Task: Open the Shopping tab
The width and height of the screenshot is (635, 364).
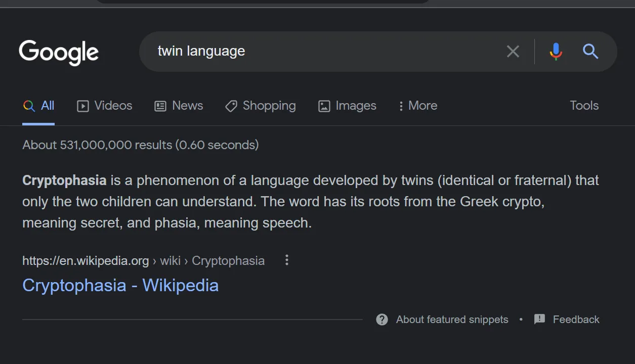Action: pos(261,106)
